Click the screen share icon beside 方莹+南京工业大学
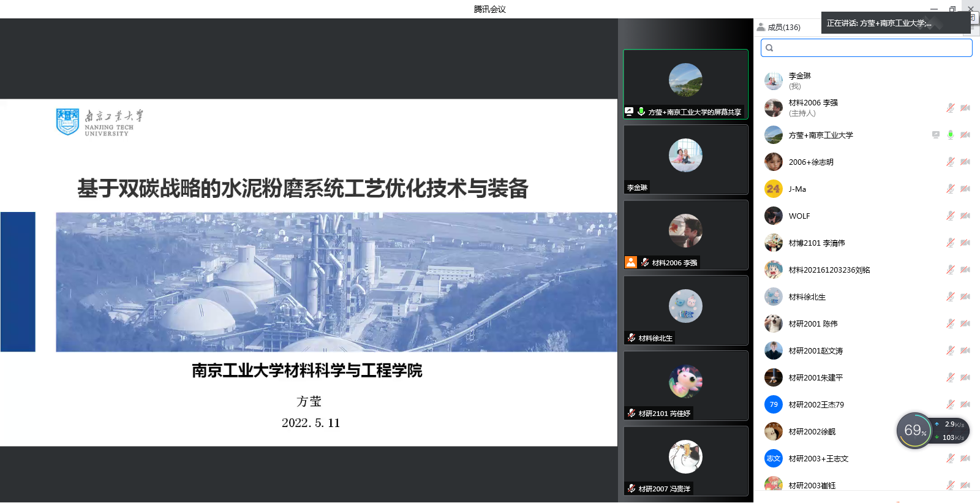The height and width of the screenshot is (503, 980). tap(935, 135)
